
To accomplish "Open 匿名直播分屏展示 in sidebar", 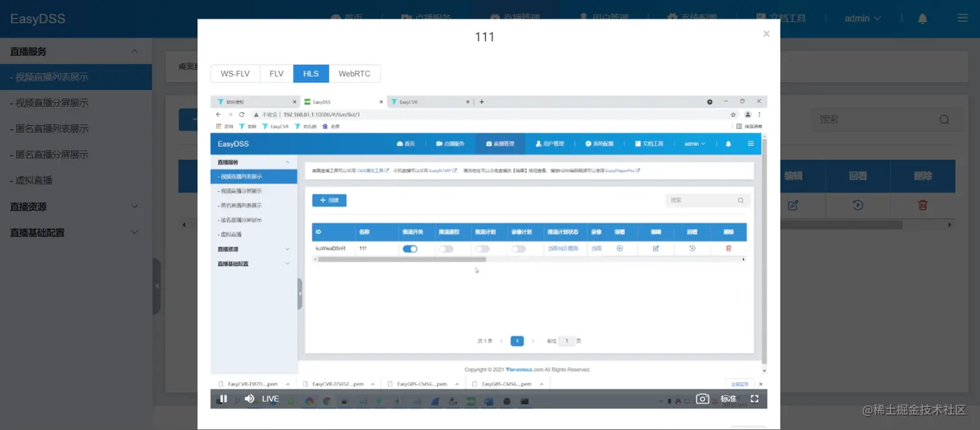I will click(x=76, y=155).
